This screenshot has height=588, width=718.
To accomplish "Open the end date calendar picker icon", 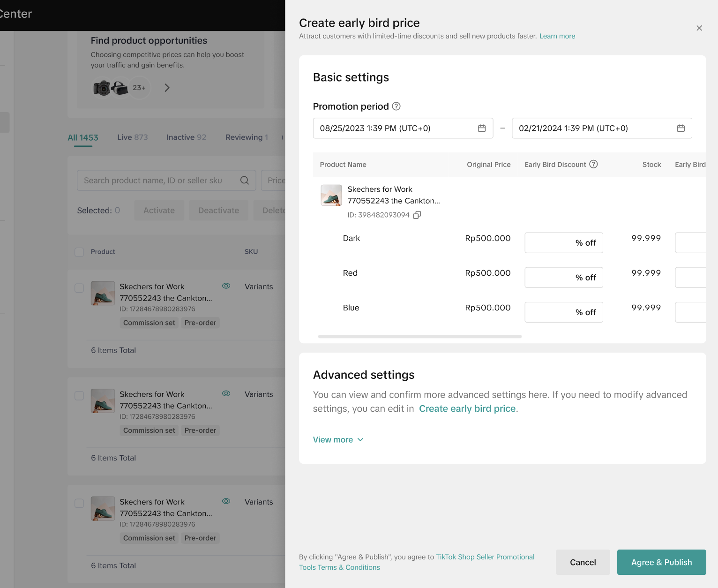I will pyautogui.click(x=681, y=128).
